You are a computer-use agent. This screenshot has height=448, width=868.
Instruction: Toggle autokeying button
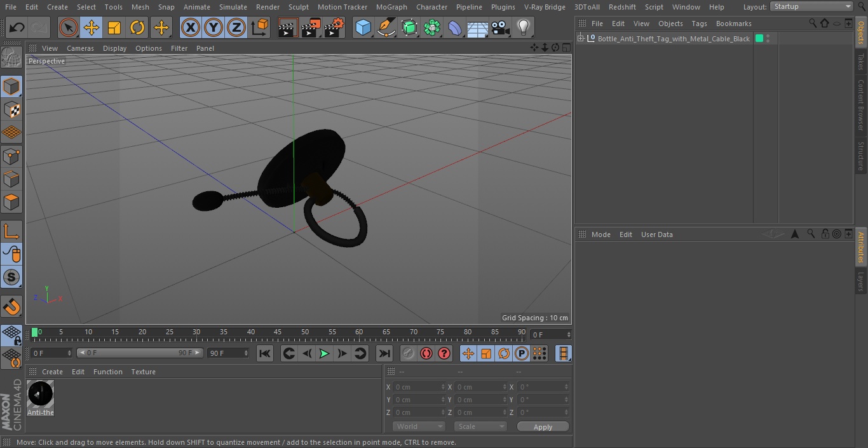426,353
